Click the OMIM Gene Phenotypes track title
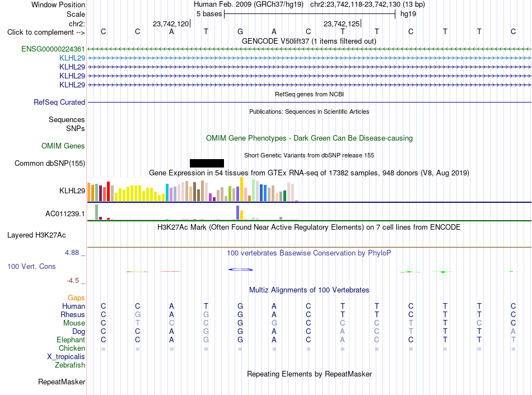Viewport: 532px width, 395px height. pos(310,138)
